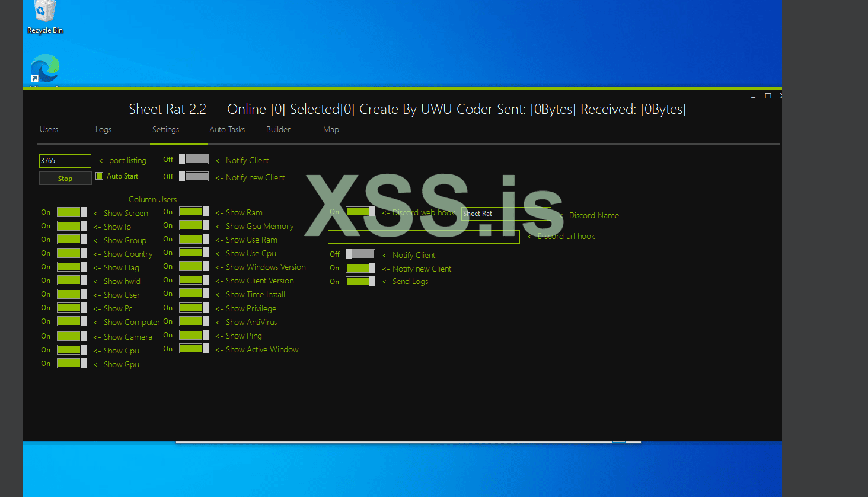Toggle the Show Use Ram switch
The image size is (868, 497).
click(194, 239)
